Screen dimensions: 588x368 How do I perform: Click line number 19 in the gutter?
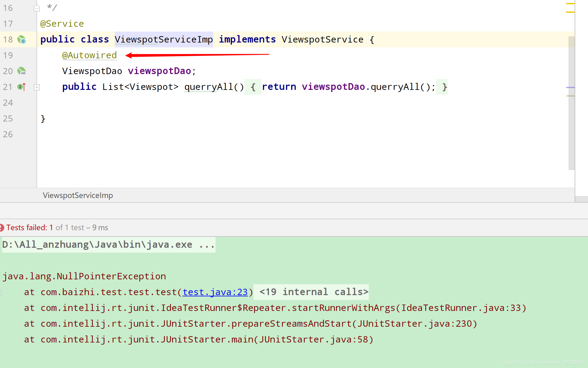coord(8,55)
